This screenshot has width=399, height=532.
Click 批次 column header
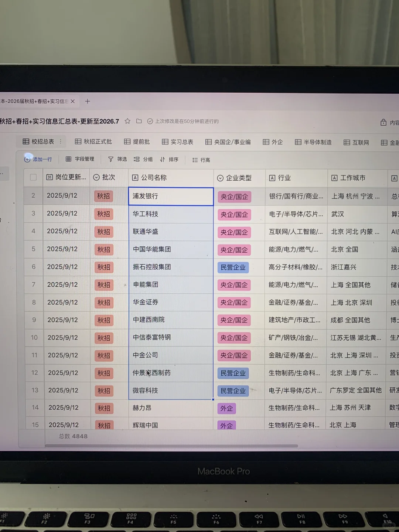(x=109, y=177)
